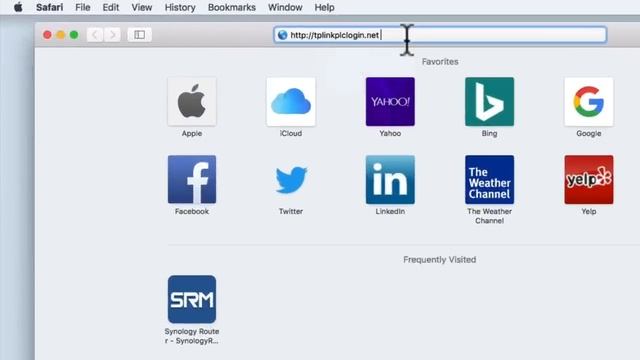Open the View menu
Viewport: 640px width, 360px height.
point(142,7)
